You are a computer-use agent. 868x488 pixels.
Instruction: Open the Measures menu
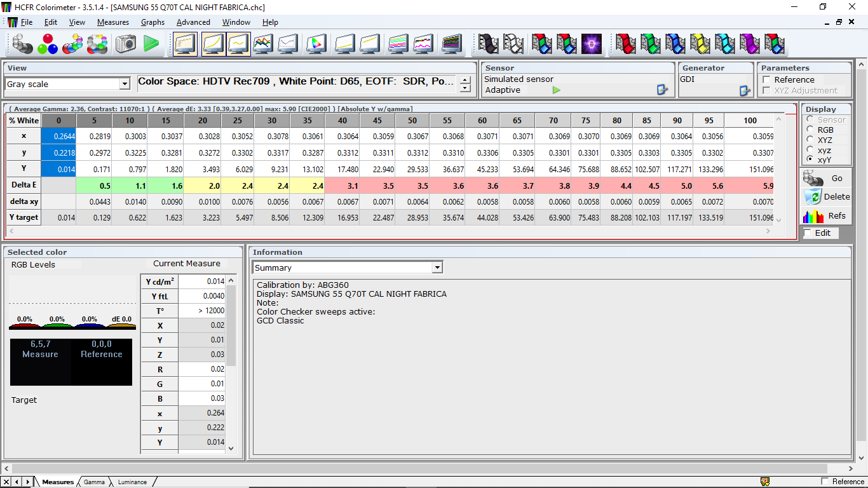(113, 22)
